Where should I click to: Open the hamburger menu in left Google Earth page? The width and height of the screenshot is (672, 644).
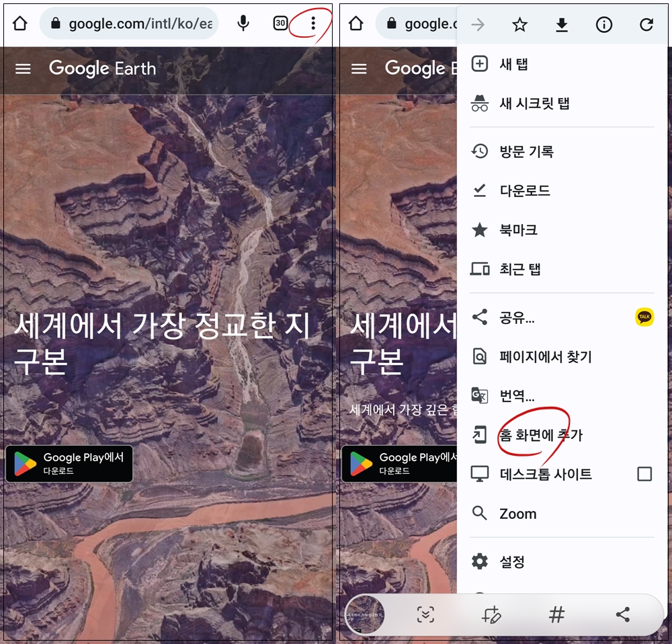(23, 69)
